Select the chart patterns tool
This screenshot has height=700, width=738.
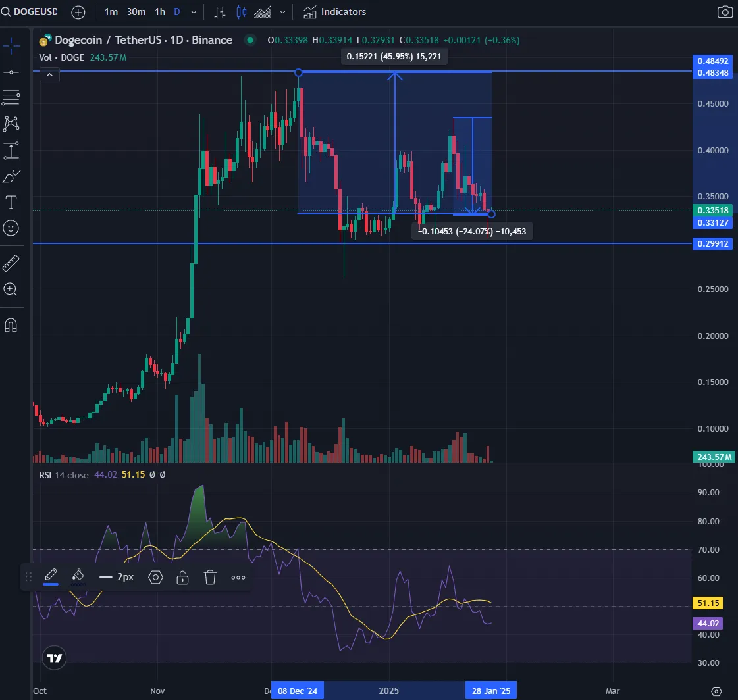click(x=11, y=124)
